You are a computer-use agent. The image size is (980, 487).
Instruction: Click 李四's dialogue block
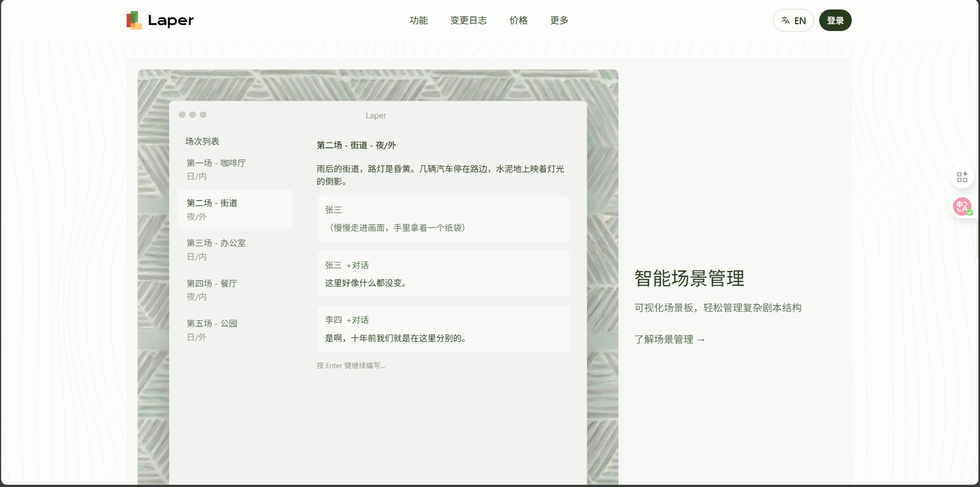pos(443,329)
